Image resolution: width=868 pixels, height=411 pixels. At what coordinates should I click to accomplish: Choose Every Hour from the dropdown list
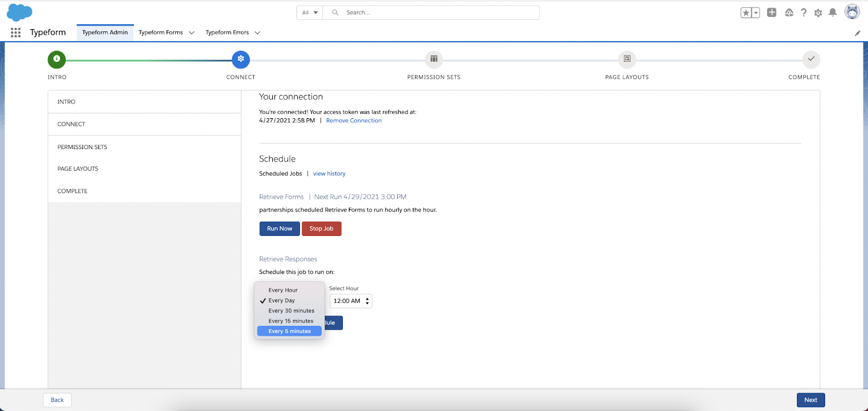(289, 290)
